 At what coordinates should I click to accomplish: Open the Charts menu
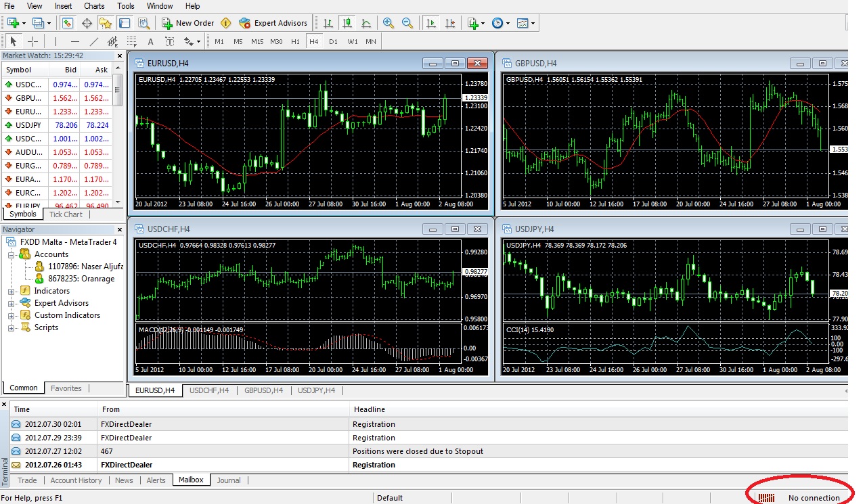pos(94,6)
